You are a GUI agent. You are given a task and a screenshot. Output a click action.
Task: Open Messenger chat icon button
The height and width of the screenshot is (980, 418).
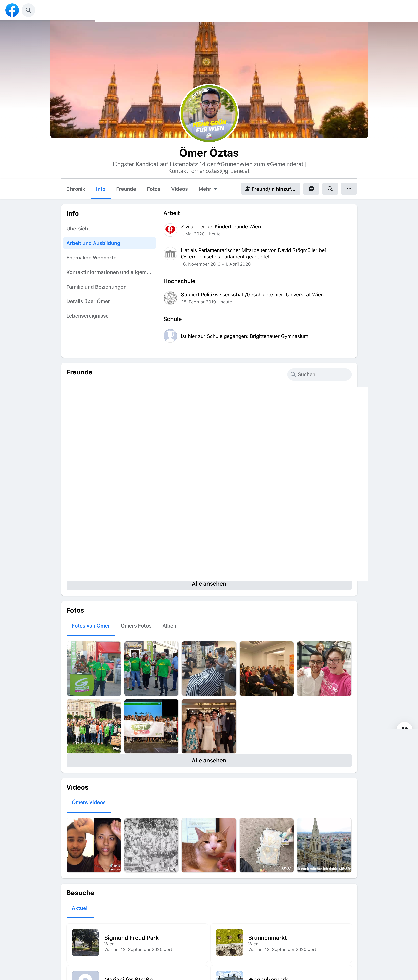click(x=311, y=189)
